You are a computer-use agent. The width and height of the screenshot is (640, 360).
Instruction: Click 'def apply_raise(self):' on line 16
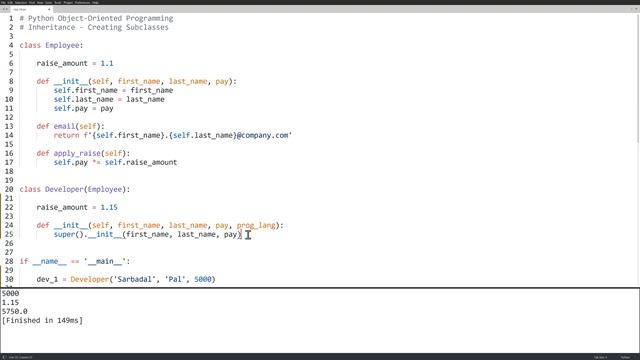pos(83,153)
